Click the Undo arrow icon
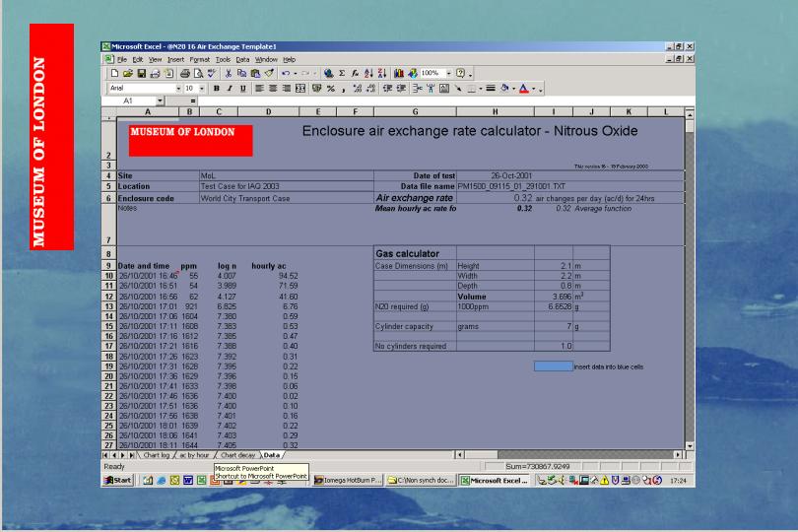Image resolution: width=798 pixels, height=532 pixels. pos(286,74)
